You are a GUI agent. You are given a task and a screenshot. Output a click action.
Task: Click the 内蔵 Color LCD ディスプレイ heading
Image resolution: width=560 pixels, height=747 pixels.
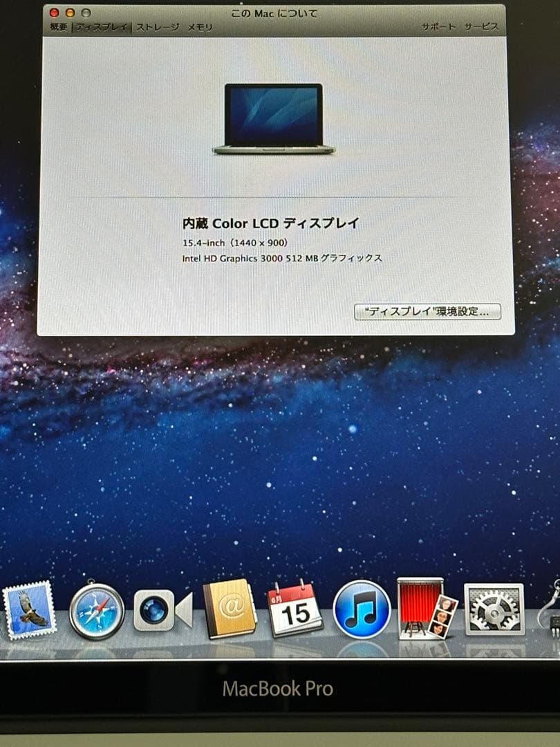tap(270, 222)
